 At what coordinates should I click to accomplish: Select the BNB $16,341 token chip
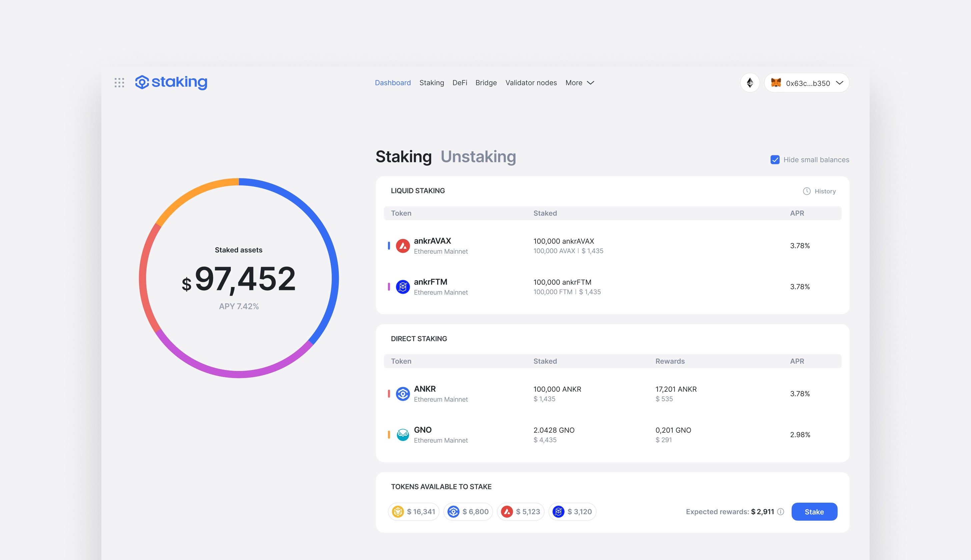pyautogui.click(x=413, y=512)
